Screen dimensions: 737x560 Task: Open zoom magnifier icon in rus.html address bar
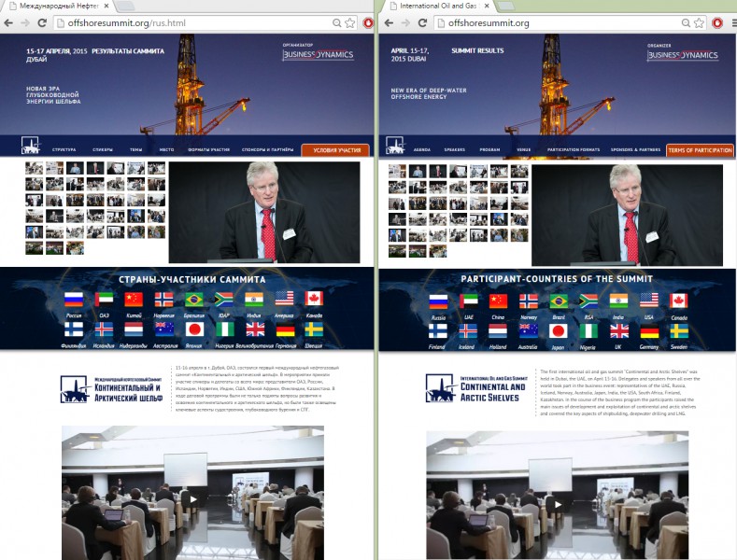[336, 23]
